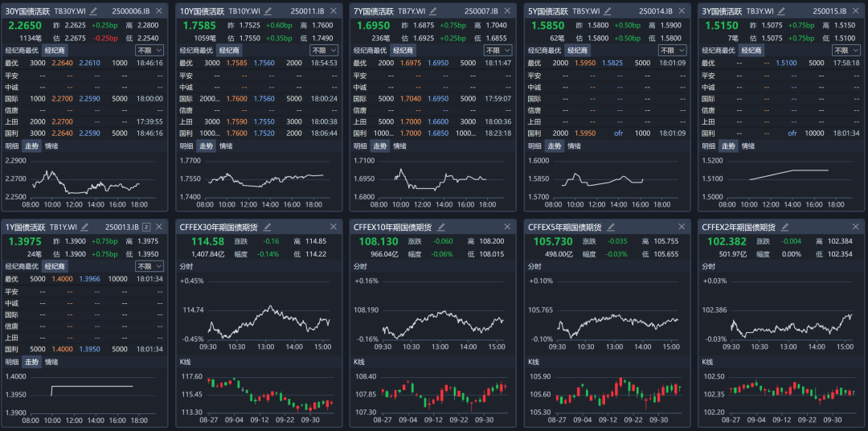Click the pencil icon beside TB1Y.WI

(x=84, y=228)
